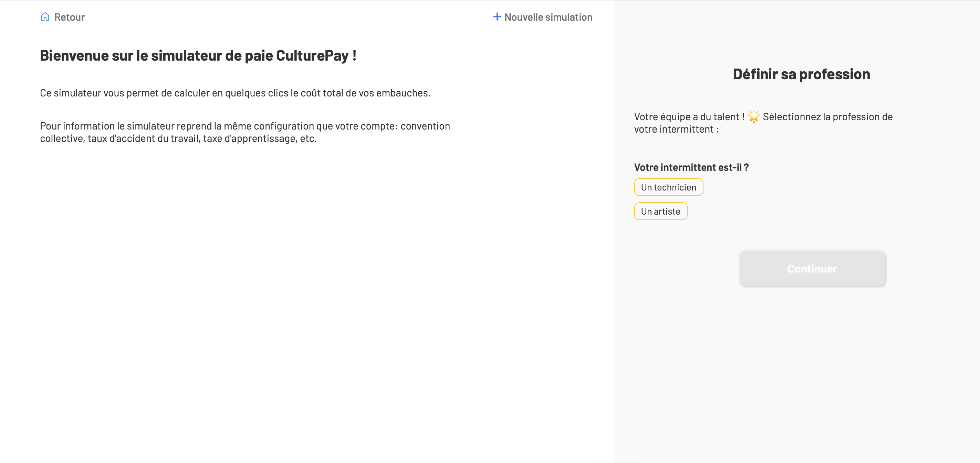Screen dimensions: 980x463
Task: Choose the 'Un artiste' option
Action: [660, 211]
